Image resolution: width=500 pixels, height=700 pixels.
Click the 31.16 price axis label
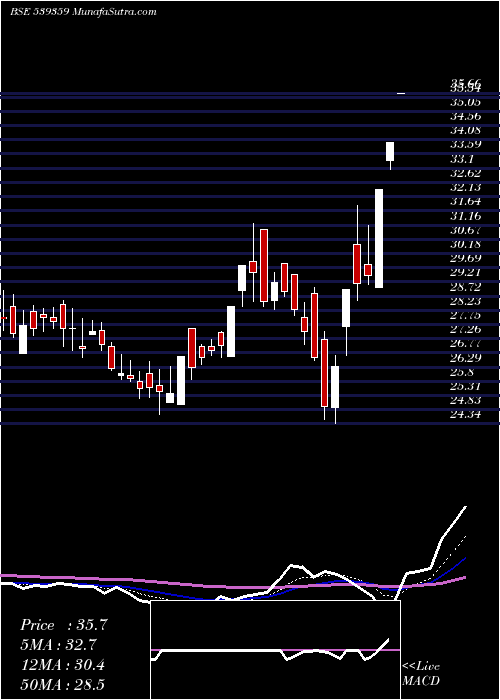pos(465,217)
